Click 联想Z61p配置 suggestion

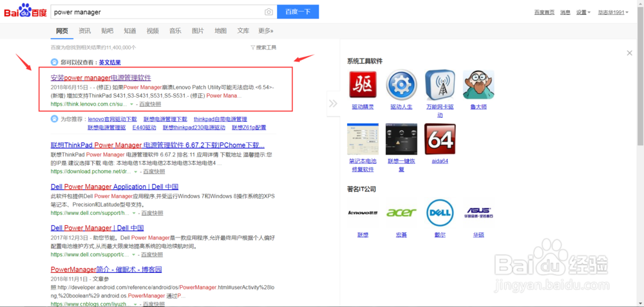click(249, 127)
